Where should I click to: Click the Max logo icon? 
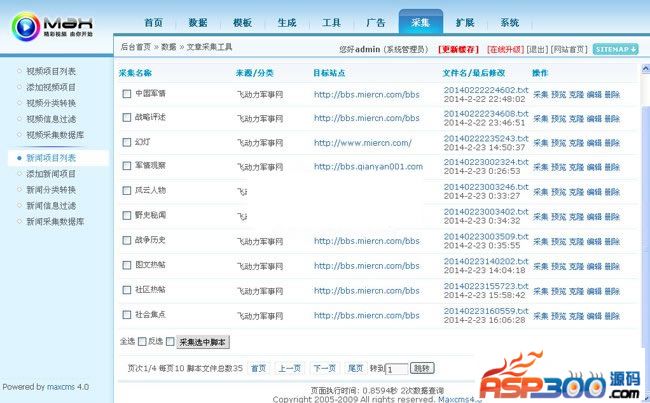tap(26, 27)
